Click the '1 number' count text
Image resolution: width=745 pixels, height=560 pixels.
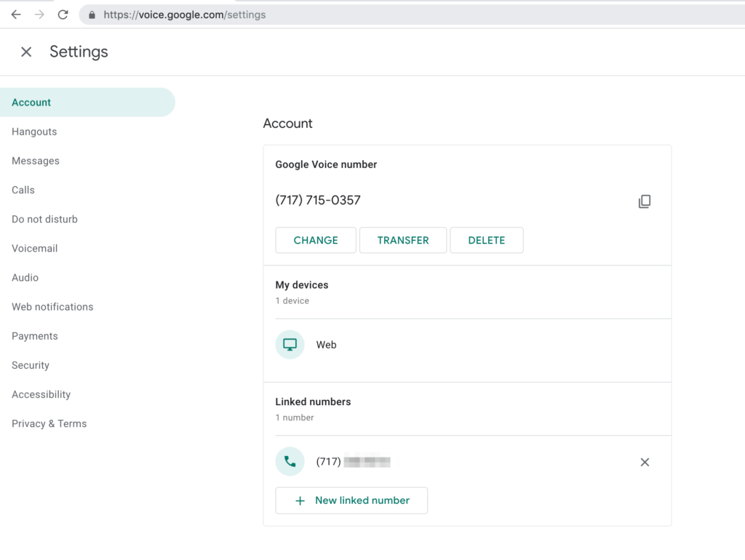pos(295,417)
